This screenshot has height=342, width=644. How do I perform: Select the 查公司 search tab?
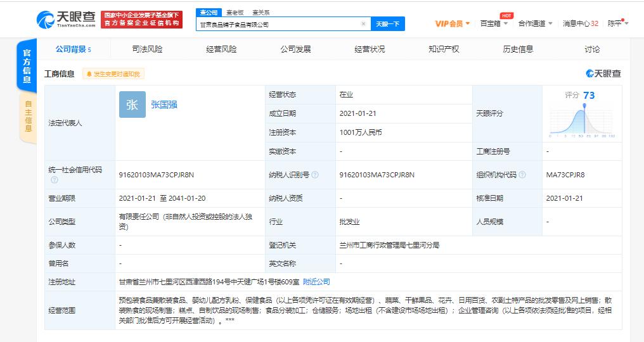pos(209,13)
